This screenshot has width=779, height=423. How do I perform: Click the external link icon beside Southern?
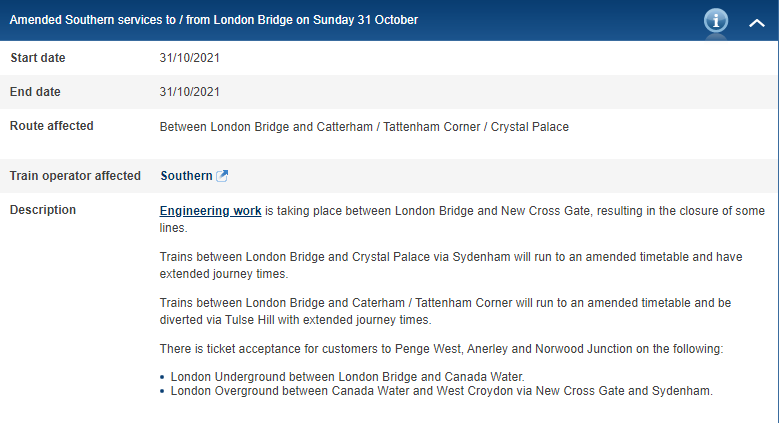(223, 176)
